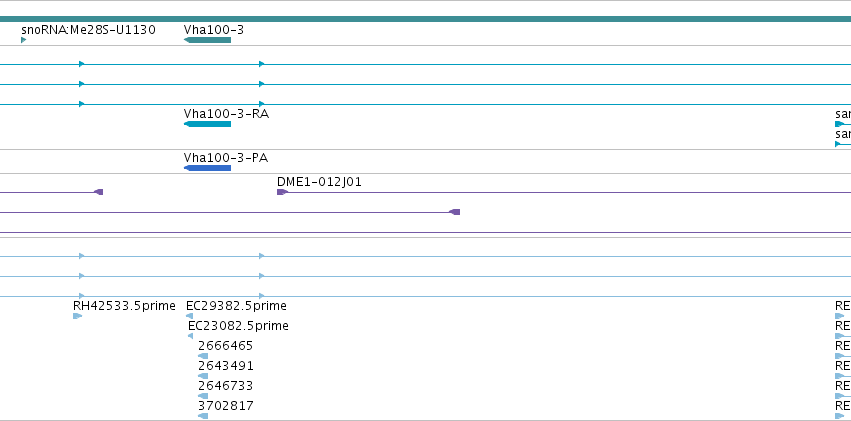Select the snoRNA:Me28S-U1130 gene label

tap(88, 30)
